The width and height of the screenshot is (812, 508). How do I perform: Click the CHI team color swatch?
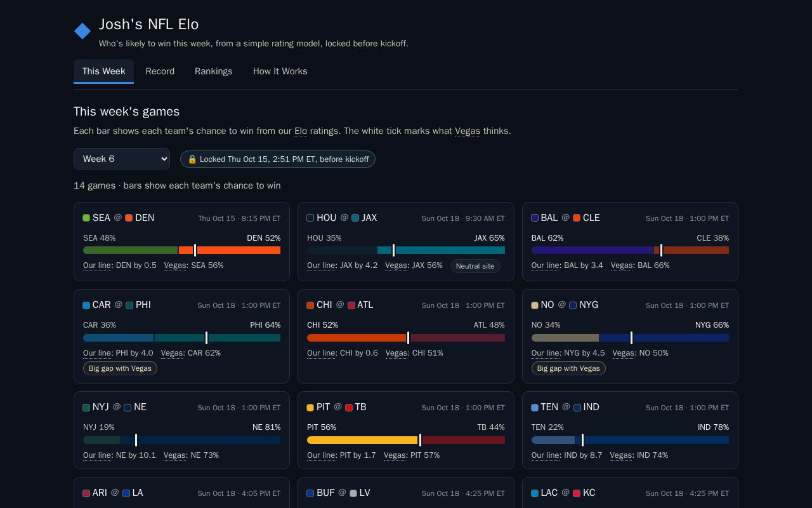[310, 305]
